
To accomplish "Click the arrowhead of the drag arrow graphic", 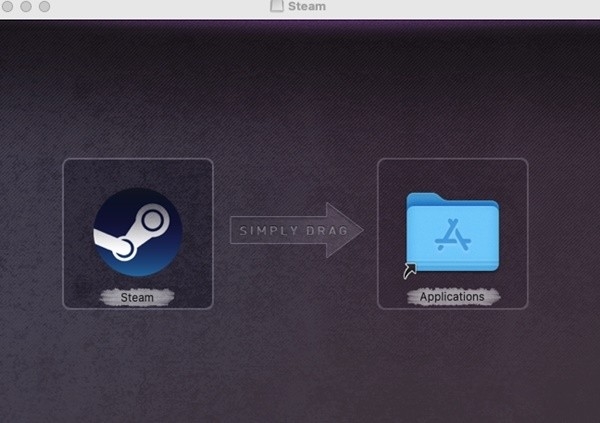I will (346, 232).
